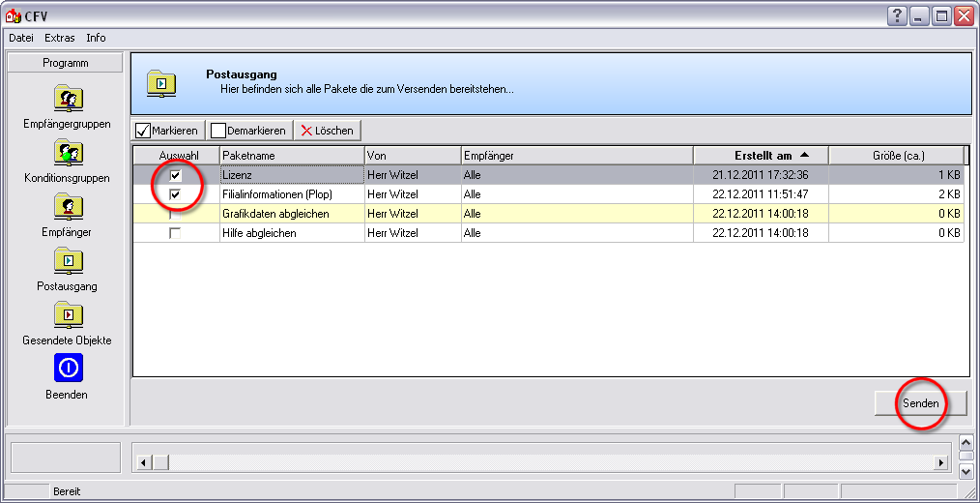Sort by Paketname column header

point(291,156)
